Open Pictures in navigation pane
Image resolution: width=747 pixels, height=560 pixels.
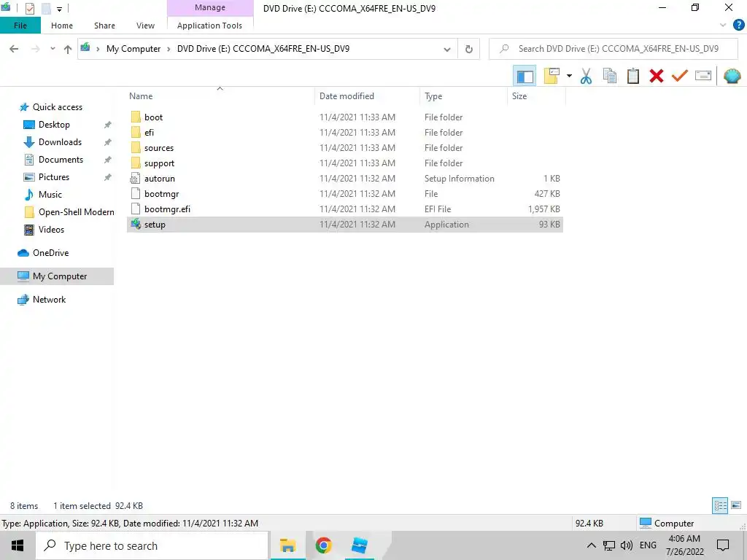point(54,177)
